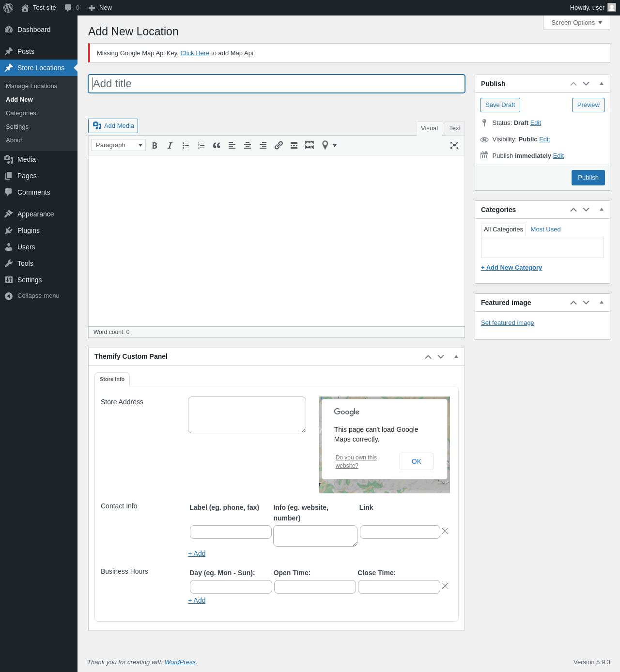Image resolution: width=620 pixels, height=672 pixels.
Task: Insert Read More tag
Action: tap(294, 145)
